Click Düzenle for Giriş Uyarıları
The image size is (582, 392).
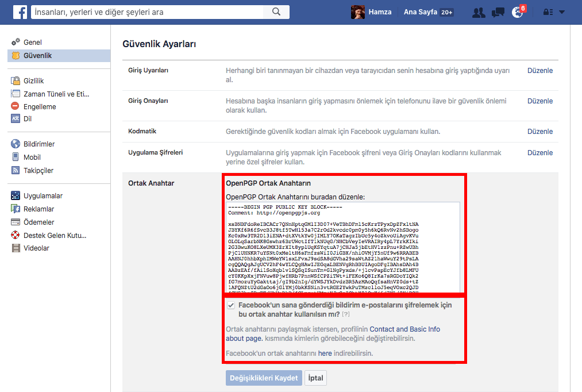pyautogui.click(x=540, y=71)
